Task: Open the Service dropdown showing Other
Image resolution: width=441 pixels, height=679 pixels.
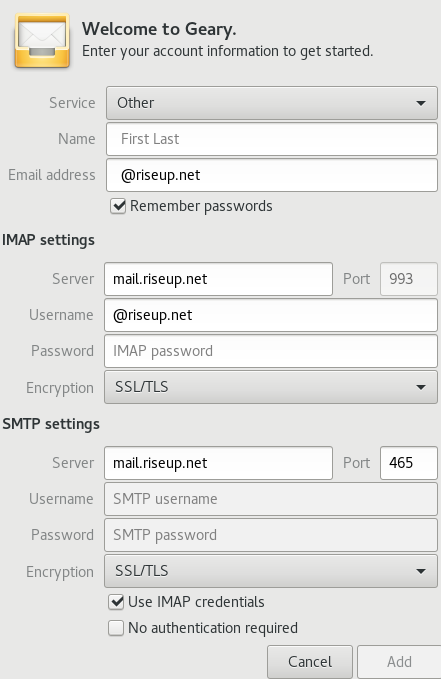Action: point(272,103)
